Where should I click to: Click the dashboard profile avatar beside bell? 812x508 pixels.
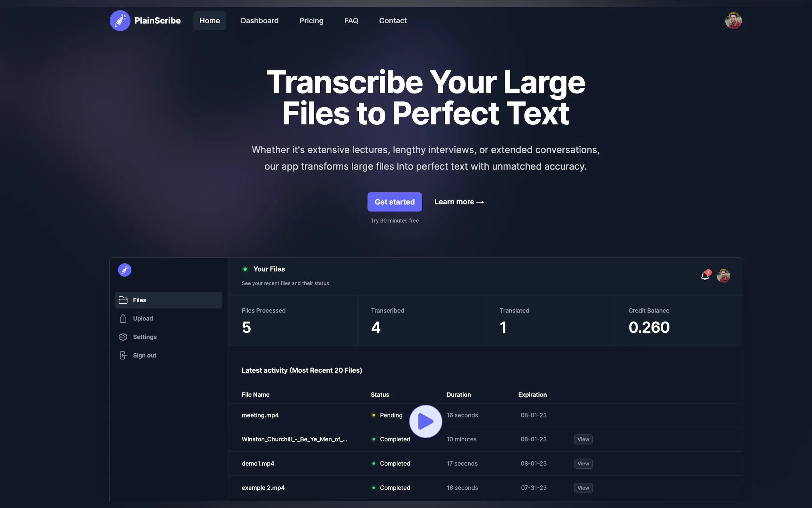tap(723, 276)
